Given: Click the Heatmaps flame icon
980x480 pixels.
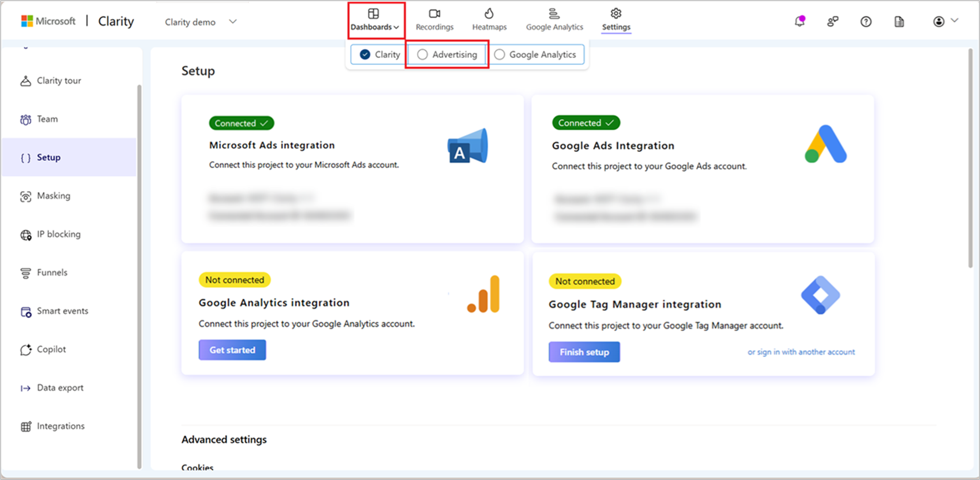Looking at the screenshot, I should (x=489, y=13).
